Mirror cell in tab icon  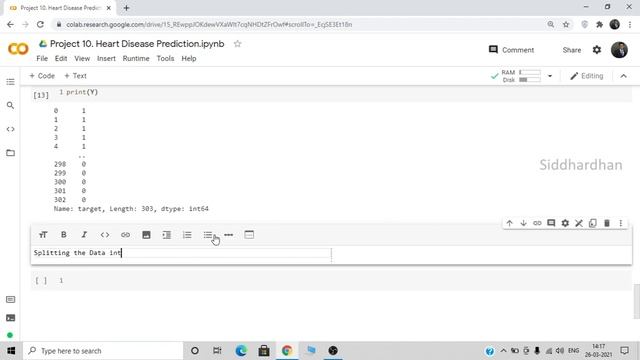pos(593,223)
